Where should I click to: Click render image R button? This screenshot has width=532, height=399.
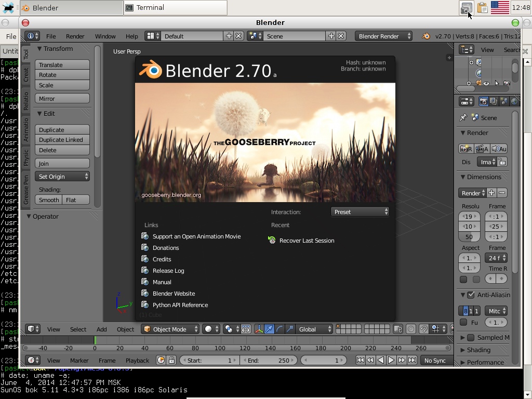[x=466, y=149]
